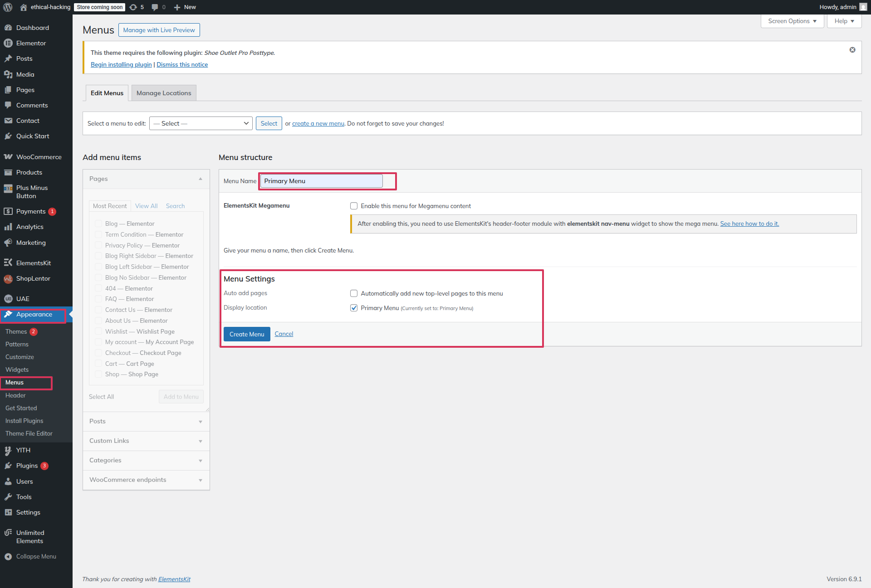Uncheck Primary Menu display location
871x588 pixels.
[x=354, y=308]
